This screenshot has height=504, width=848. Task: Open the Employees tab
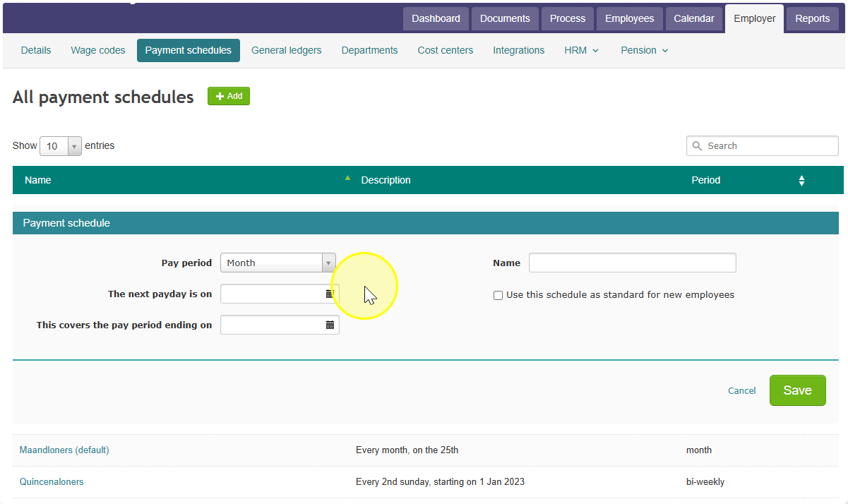click(630, 19)
